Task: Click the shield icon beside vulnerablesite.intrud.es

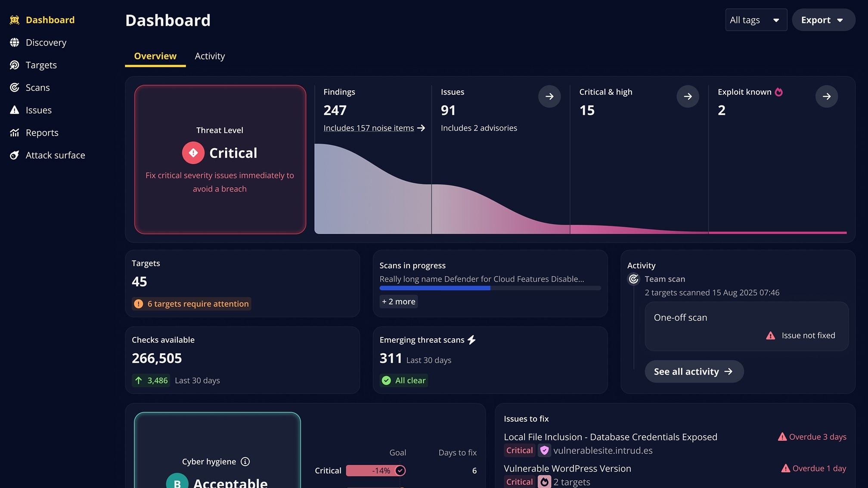Action: [544, 450]
